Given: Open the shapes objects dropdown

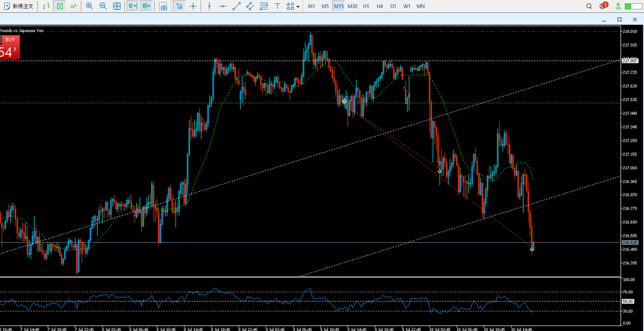Looking at the screenshot, I should point(293,6).
